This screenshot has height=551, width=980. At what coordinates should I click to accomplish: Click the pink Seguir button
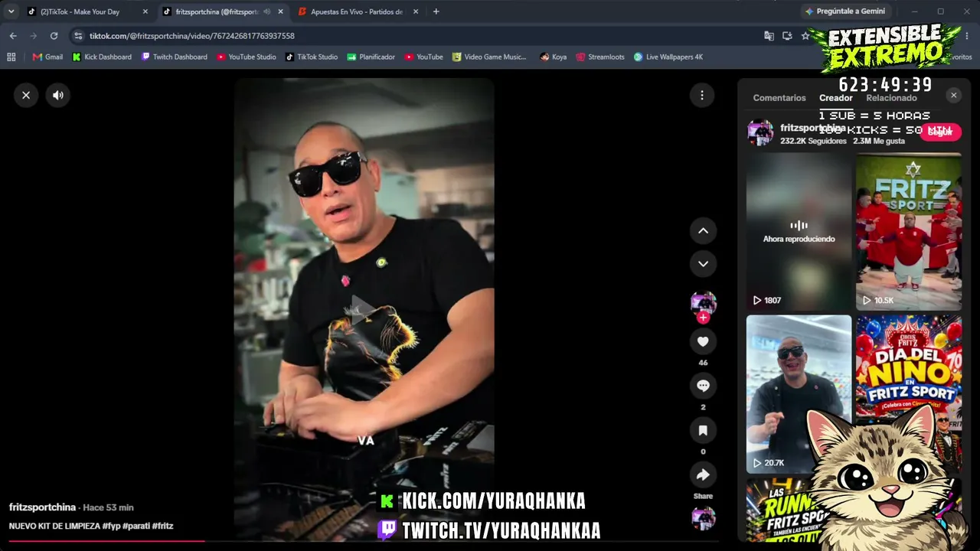939,132
